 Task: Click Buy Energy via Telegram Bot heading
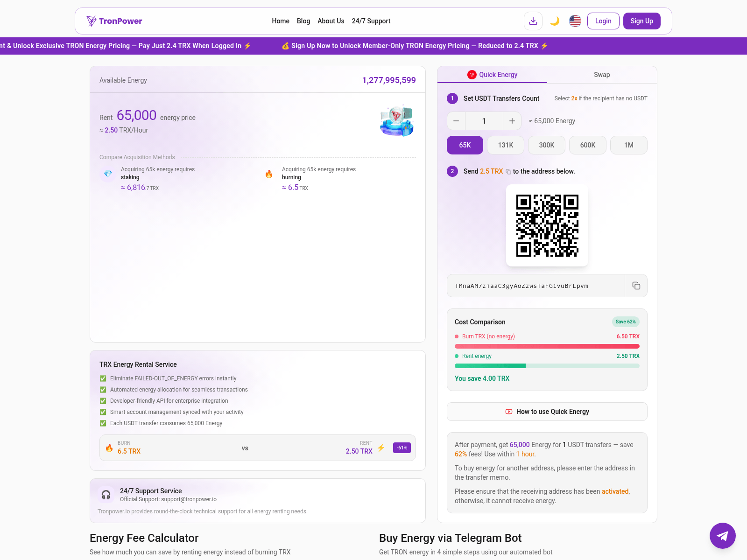point(450,538)
